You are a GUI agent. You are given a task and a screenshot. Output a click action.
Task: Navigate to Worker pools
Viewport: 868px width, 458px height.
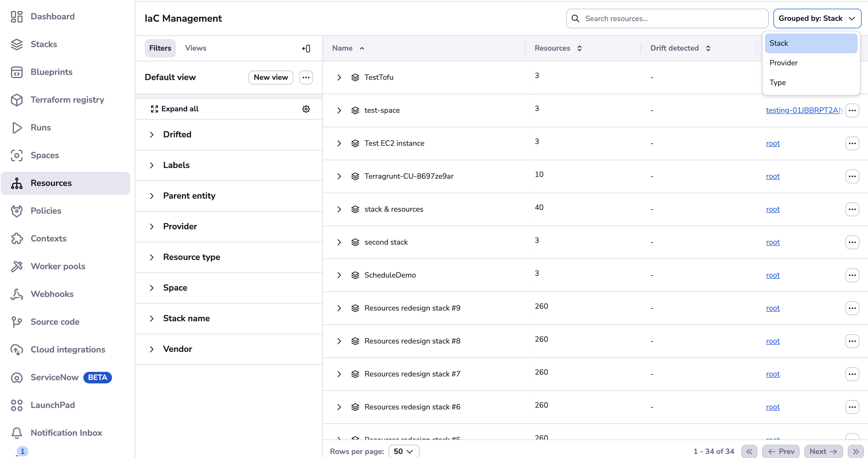pos(58,266)
